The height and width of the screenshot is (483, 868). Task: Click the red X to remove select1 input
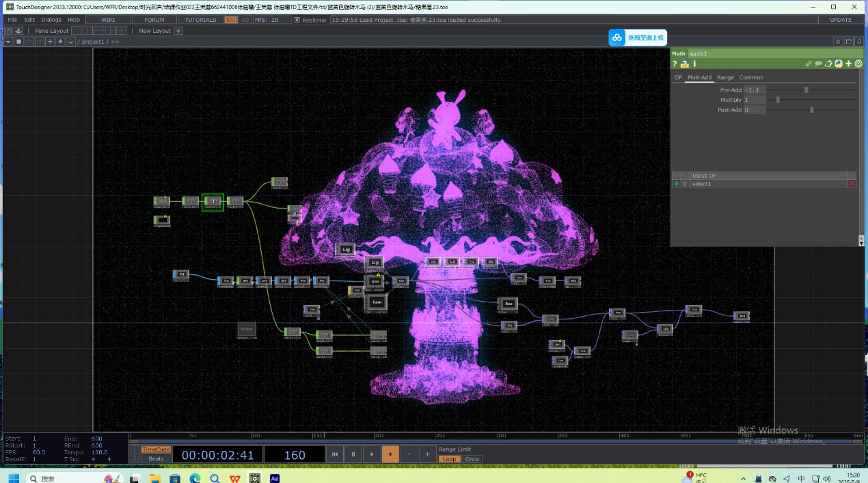[x=851, y=184]
